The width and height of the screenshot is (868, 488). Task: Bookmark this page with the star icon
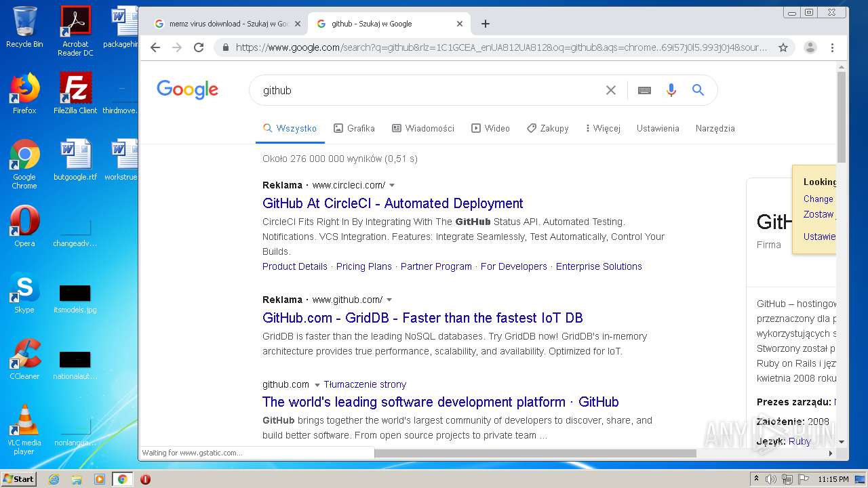(x=783, y=47)
